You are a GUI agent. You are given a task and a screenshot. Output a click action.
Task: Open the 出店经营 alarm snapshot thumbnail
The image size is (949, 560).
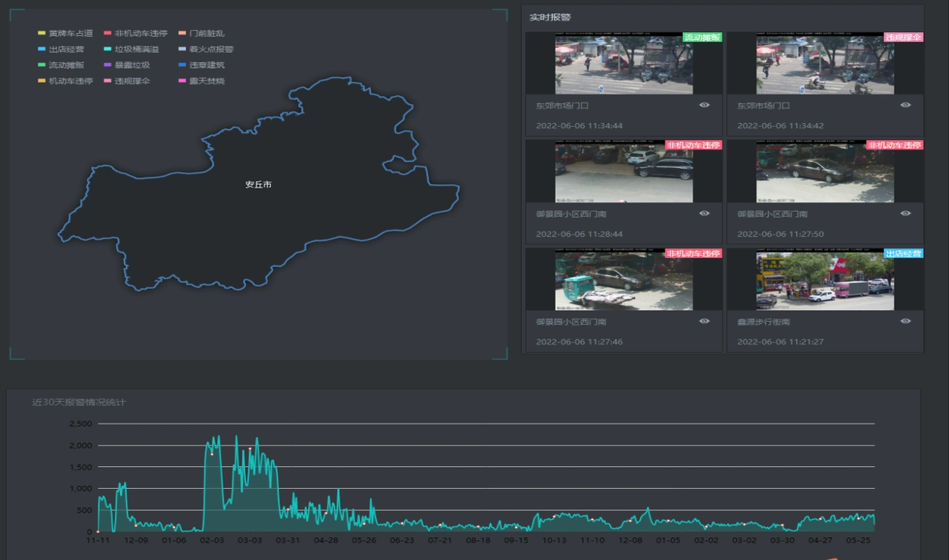(824, 280)
